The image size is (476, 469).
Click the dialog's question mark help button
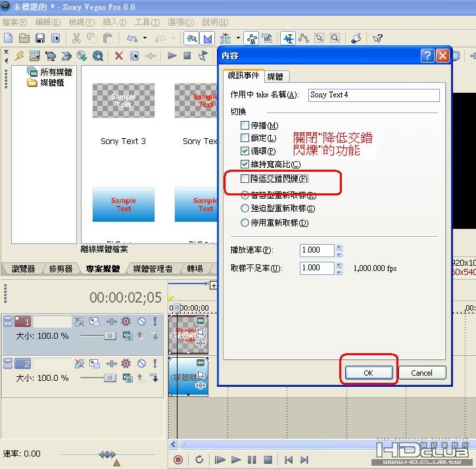point(427,56)
